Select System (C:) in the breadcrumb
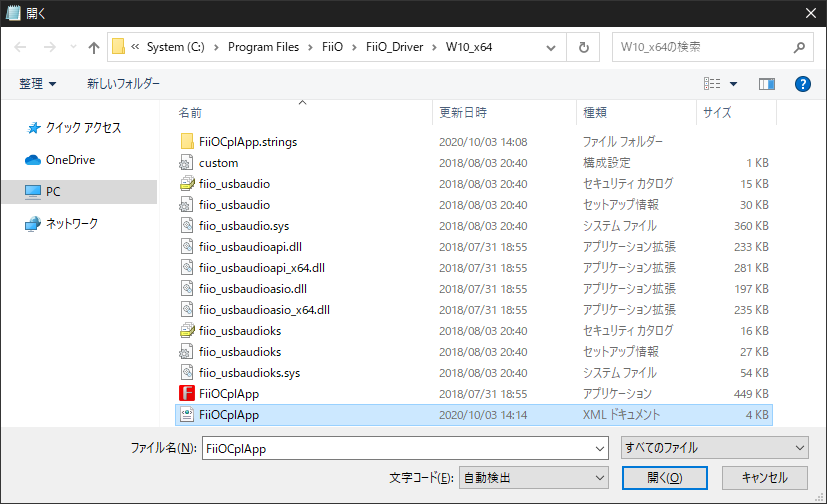 tap(176, 47)
